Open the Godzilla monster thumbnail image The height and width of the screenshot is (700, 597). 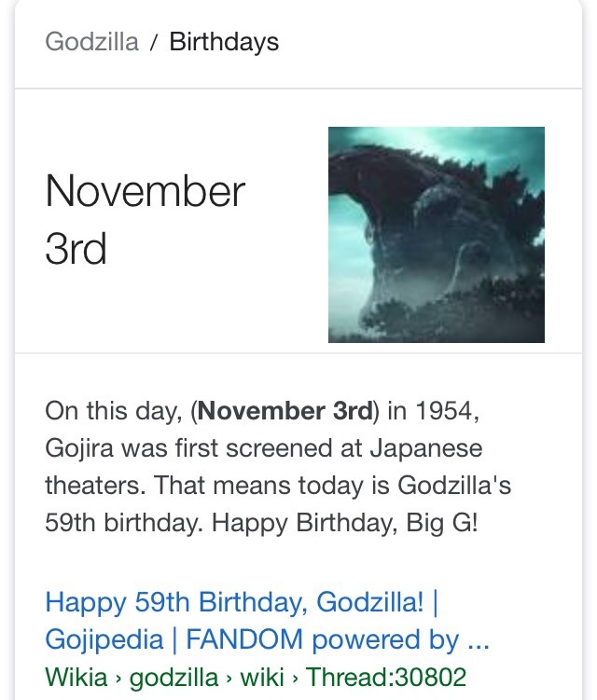point(437,235)
